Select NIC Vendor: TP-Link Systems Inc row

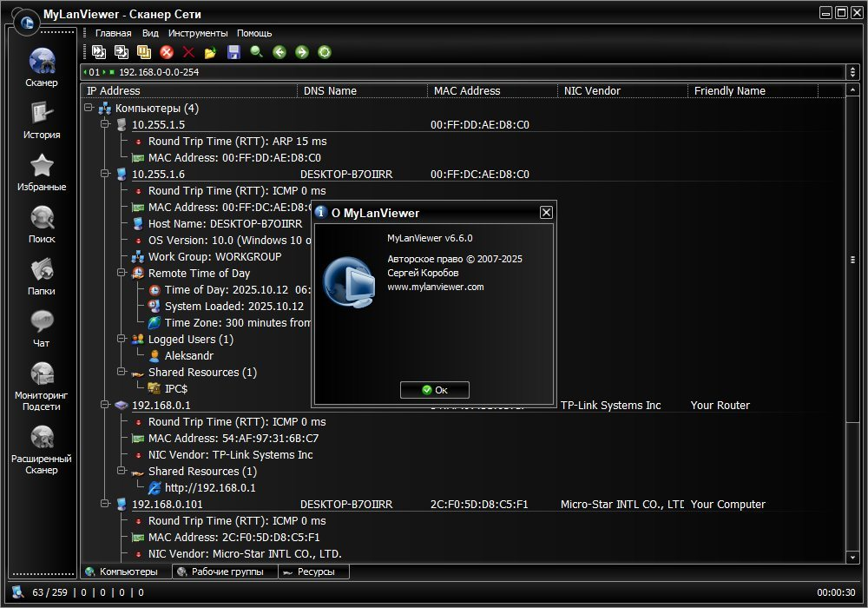coord(230,454)
